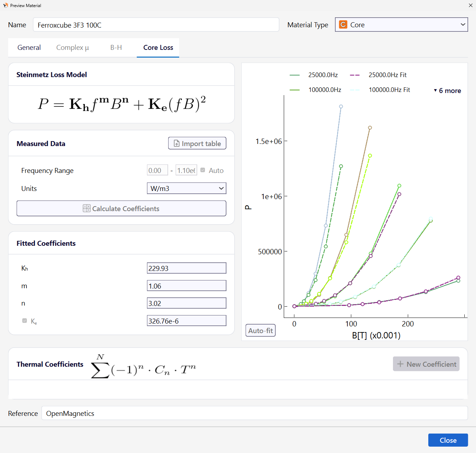Click the Import table button
The width and height of the screenshot is (476, 453).
pyautogui.click(x=197, y=143)
